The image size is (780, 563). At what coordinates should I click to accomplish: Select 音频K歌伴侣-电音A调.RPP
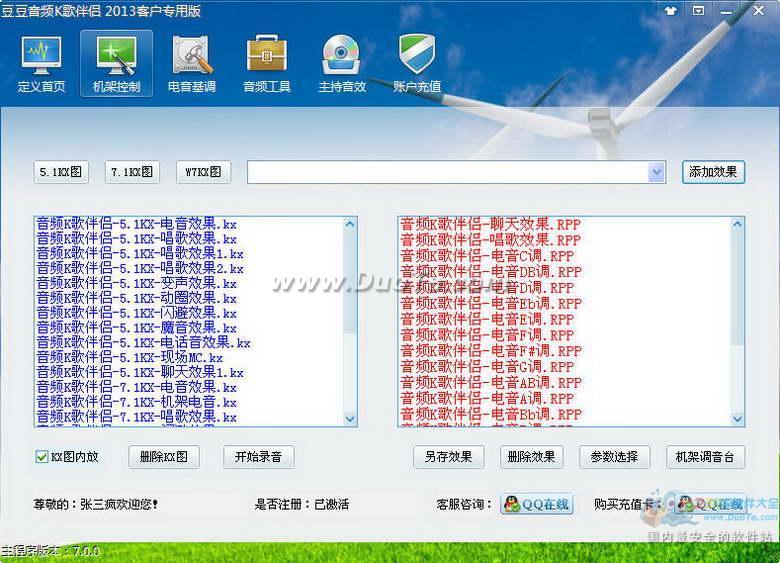[487, 399]
